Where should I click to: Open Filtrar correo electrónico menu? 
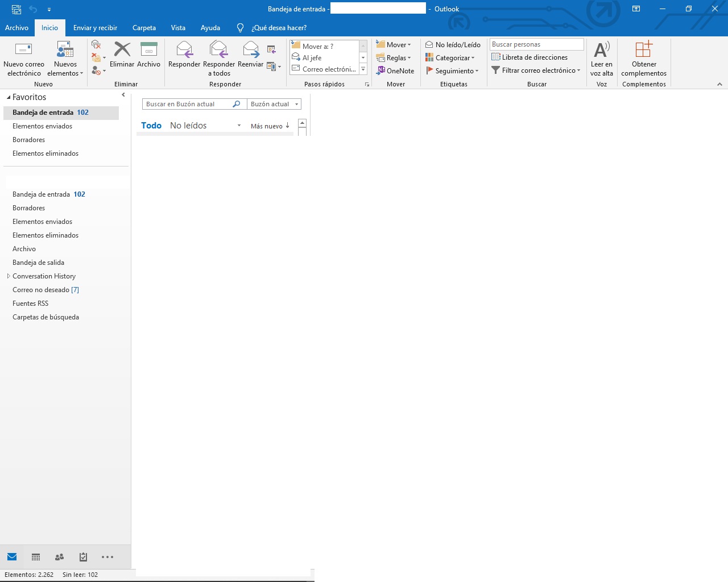pos(536,70)
